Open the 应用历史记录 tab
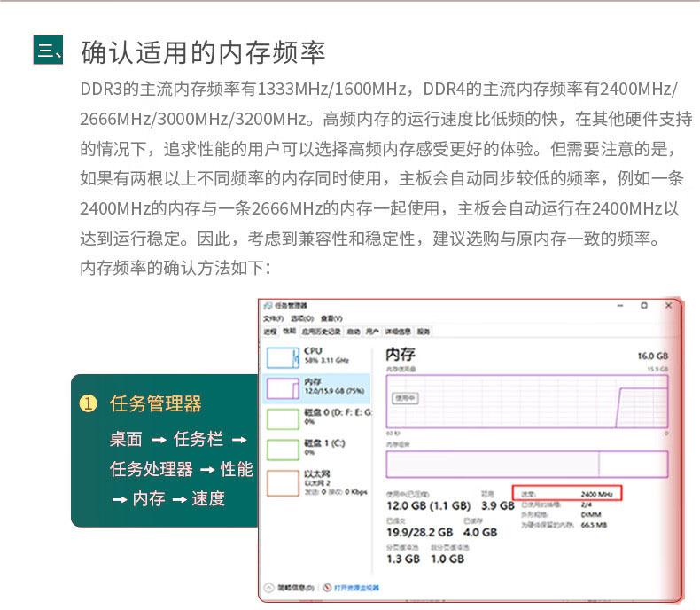 (322, 332)
